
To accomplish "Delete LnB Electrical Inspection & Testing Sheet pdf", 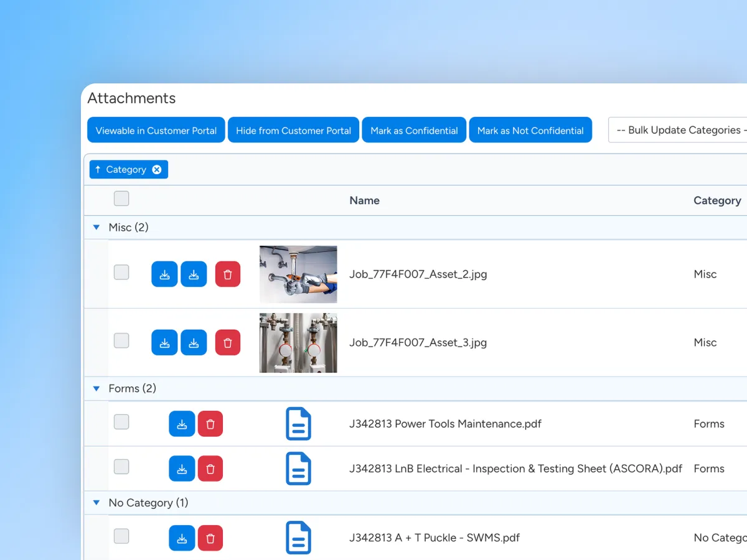I will [x=210, y=469].
